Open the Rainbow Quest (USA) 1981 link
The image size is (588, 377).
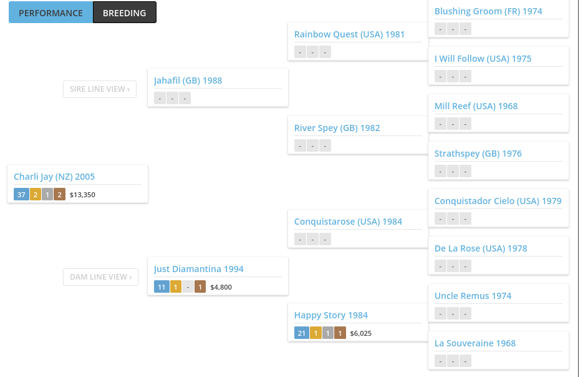pos(350,34)
